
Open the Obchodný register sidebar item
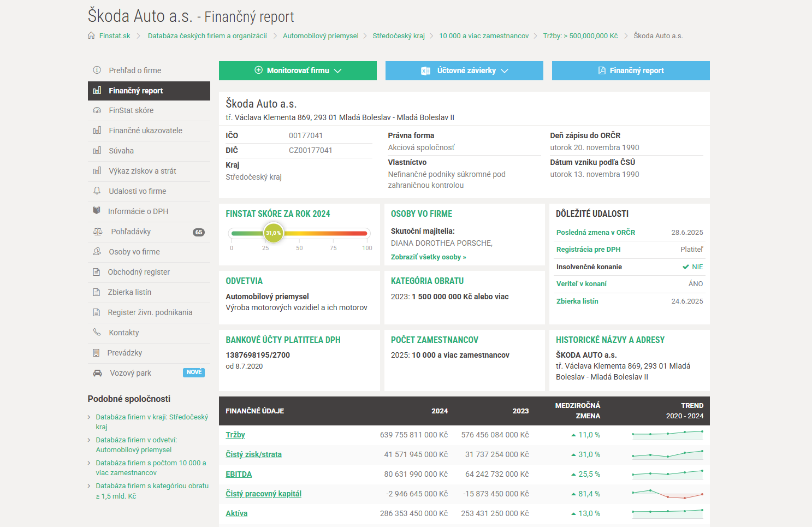point(139,272)
